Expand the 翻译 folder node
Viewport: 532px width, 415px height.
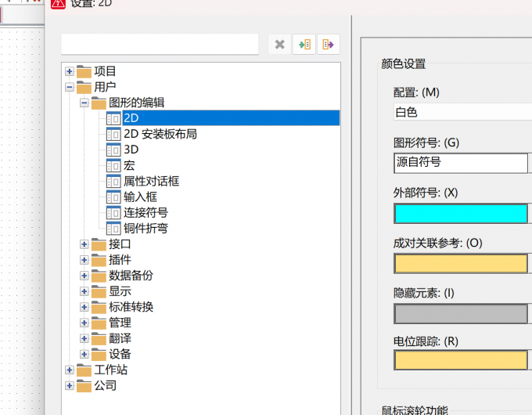point(84,338)
